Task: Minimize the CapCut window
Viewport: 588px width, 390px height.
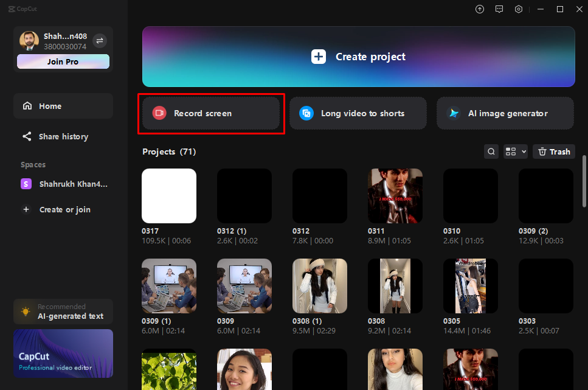Action: 541,9
